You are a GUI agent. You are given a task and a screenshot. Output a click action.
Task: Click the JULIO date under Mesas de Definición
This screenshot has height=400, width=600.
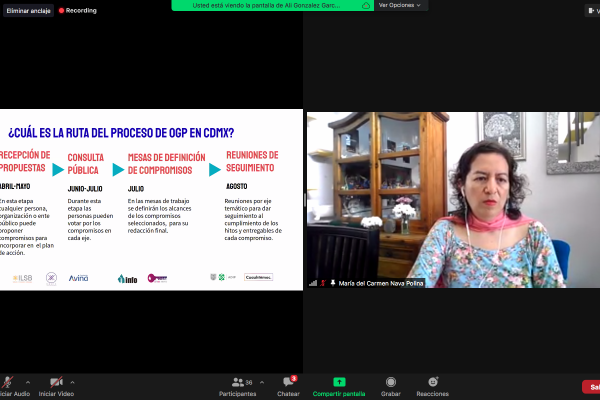pyautogui.click(x=136, y=189)
